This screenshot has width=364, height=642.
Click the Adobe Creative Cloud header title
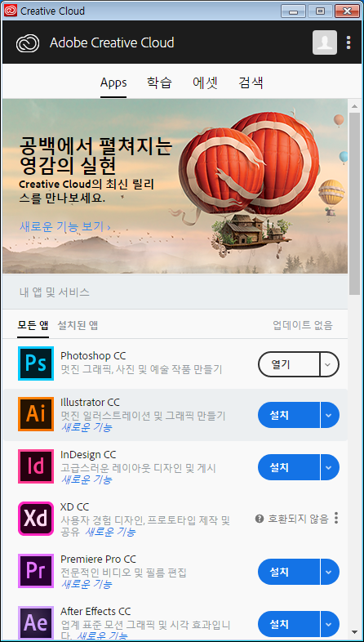112,42
